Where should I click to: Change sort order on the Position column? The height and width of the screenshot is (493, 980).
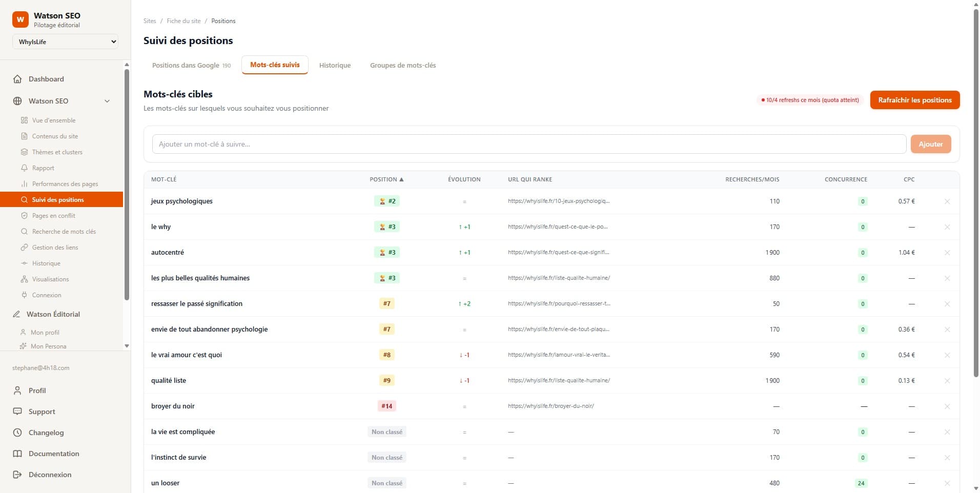tap(387, 179)
